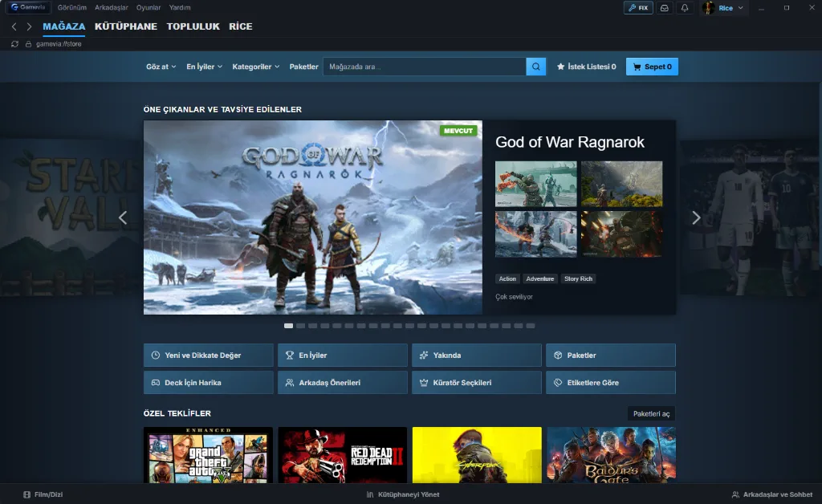Open the inbox envelope icon
This screenshot has width=822, height=504.
[x=664, y=8]
